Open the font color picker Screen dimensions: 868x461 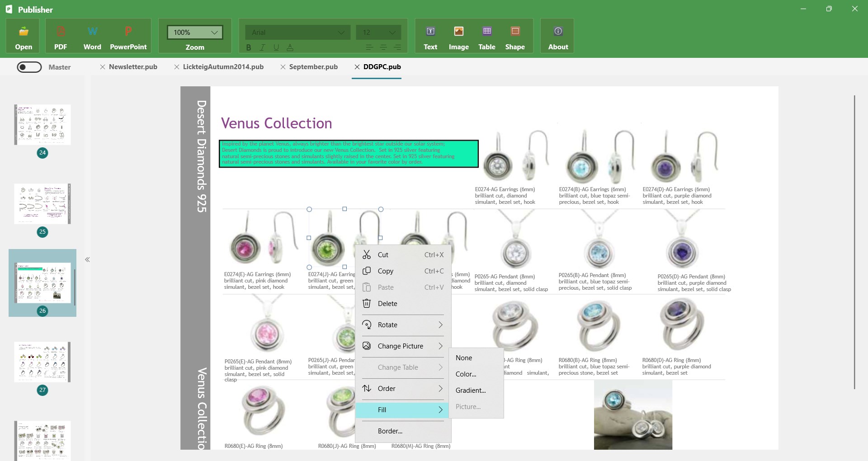[290, 47]
